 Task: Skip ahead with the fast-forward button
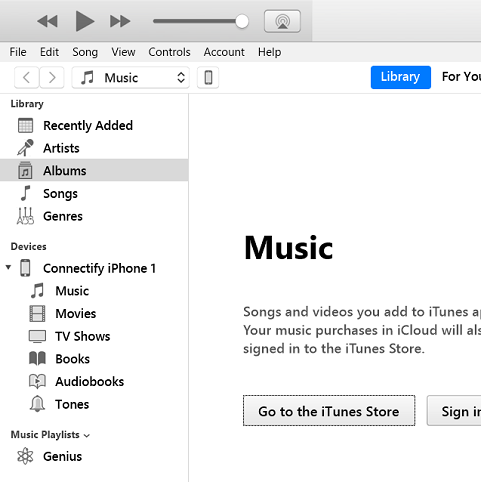(x=120, y=21)
